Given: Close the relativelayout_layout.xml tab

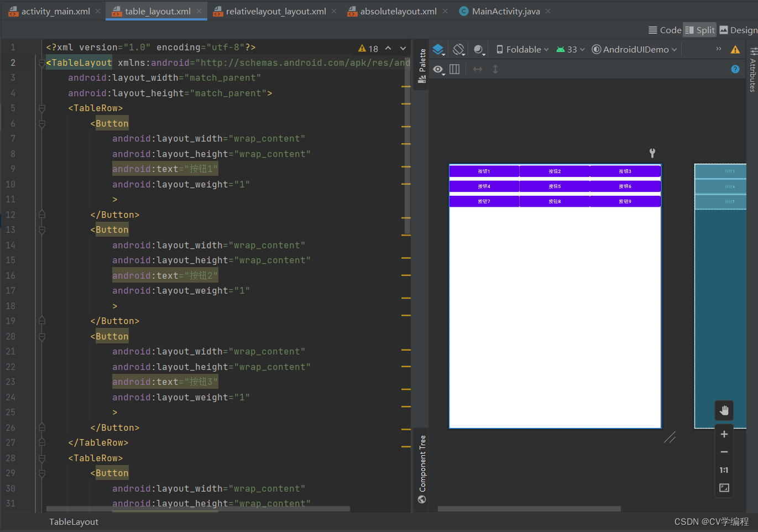Looking at the screenshot, I should click(334, 11).
